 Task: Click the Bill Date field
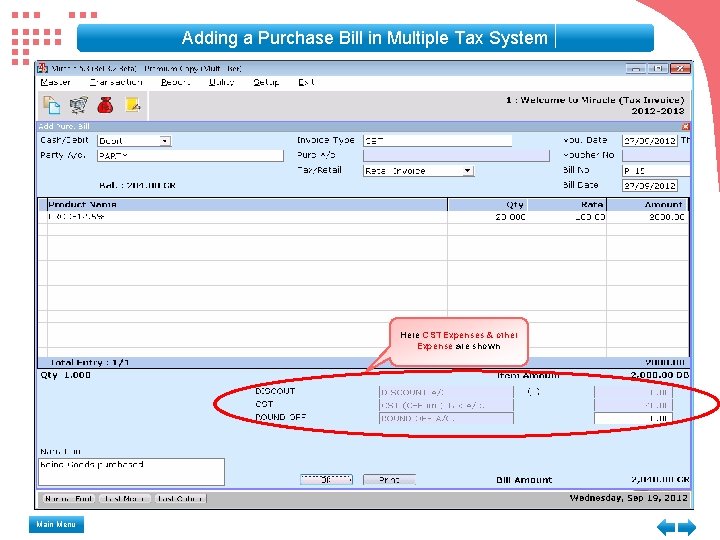tap(650, 186)
